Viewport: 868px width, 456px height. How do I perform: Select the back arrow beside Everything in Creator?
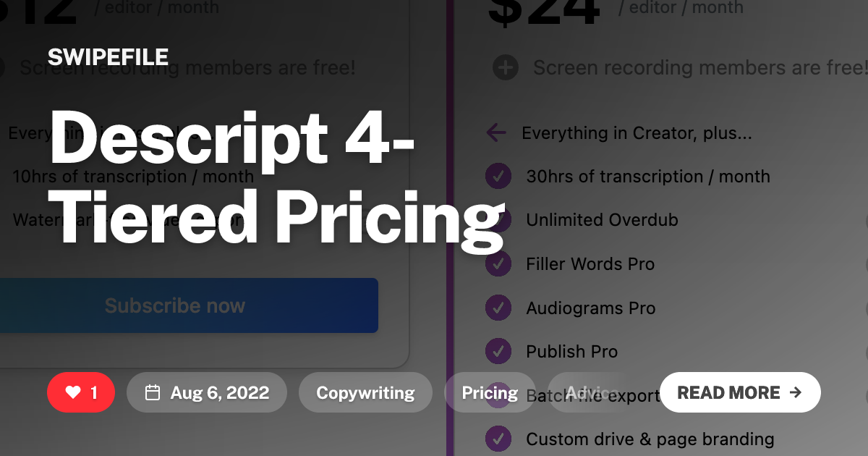pyautogui.click(x=495, y=132)
